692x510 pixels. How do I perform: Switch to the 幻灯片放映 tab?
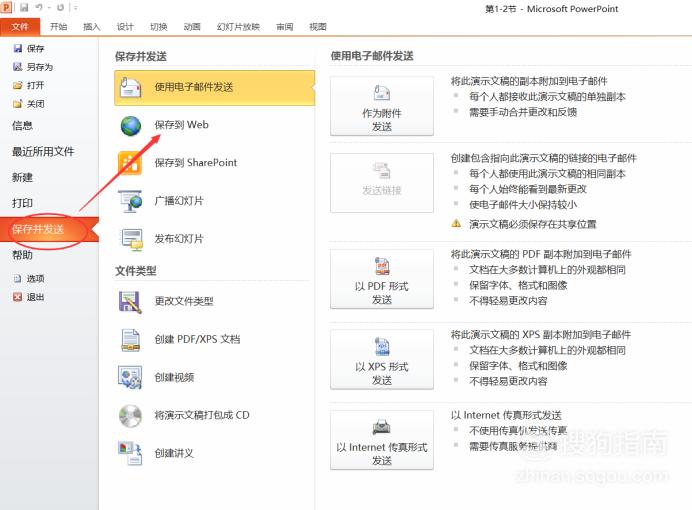coord(238,27)
